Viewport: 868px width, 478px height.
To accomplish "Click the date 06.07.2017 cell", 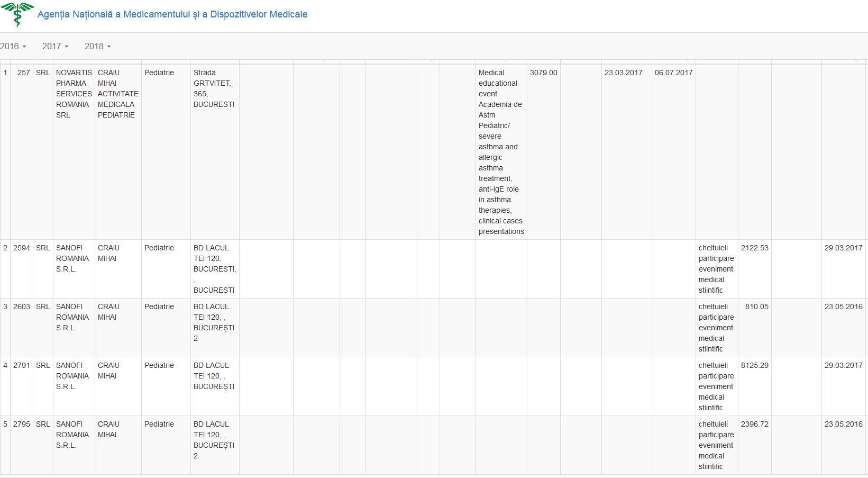I will (673, 73).
